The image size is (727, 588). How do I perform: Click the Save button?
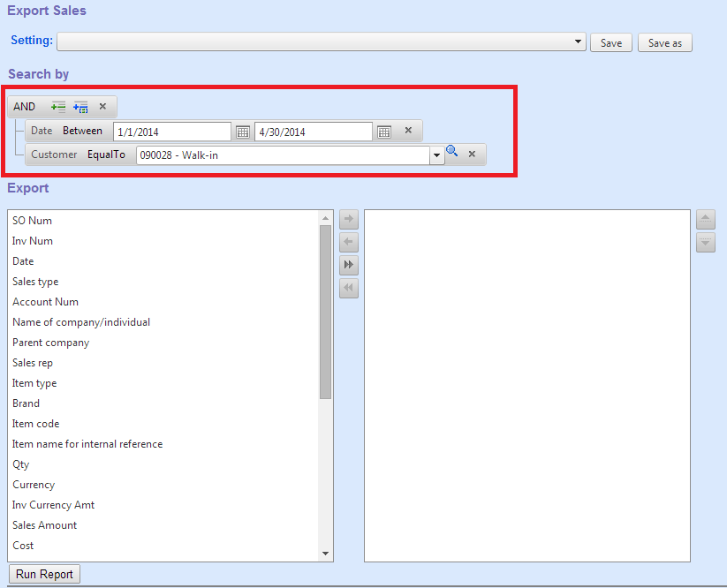pos(611,42)
